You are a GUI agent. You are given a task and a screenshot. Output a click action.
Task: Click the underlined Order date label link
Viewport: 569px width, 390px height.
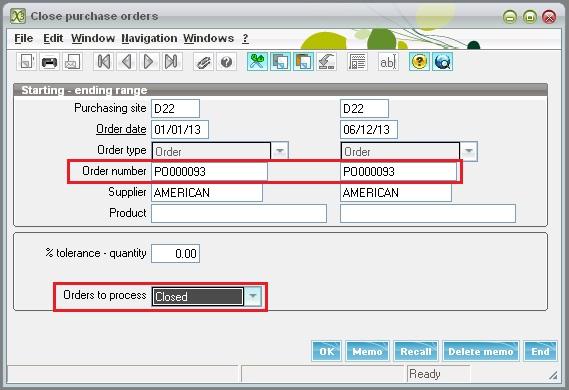point(121,129)
